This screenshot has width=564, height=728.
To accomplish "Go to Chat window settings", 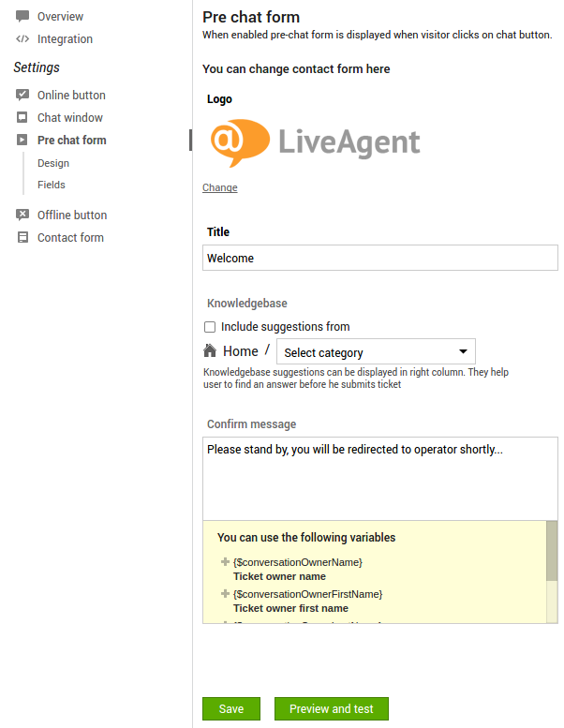I will 70,117.
